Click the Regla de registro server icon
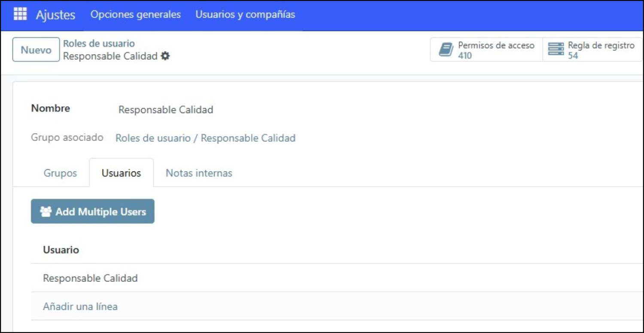 (556, 49)
